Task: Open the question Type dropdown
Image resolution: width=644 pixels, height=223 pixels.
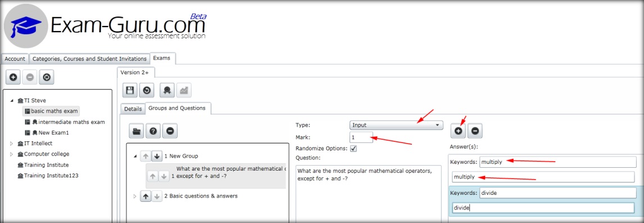Action: pos(396,125)
